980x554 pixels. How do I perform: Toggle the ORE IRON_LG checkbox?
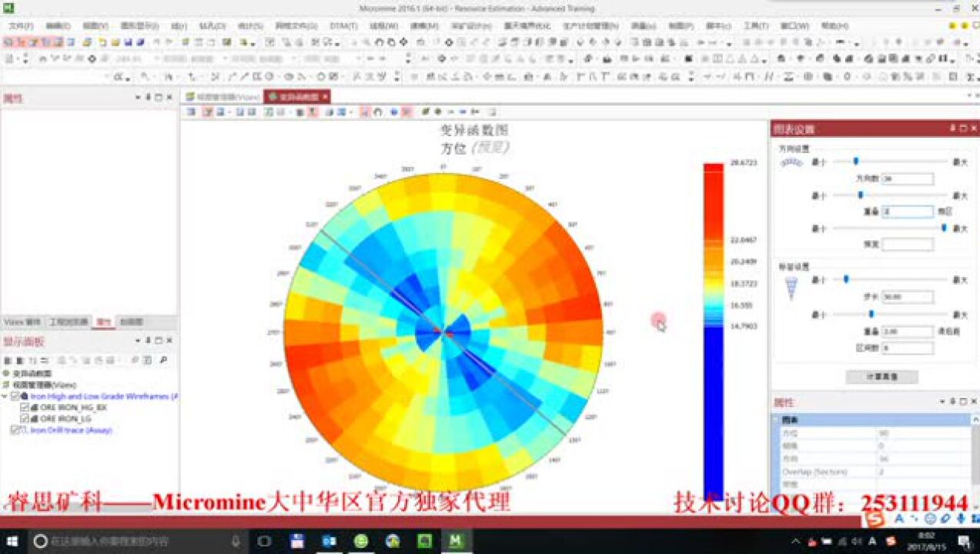point(25,419)
